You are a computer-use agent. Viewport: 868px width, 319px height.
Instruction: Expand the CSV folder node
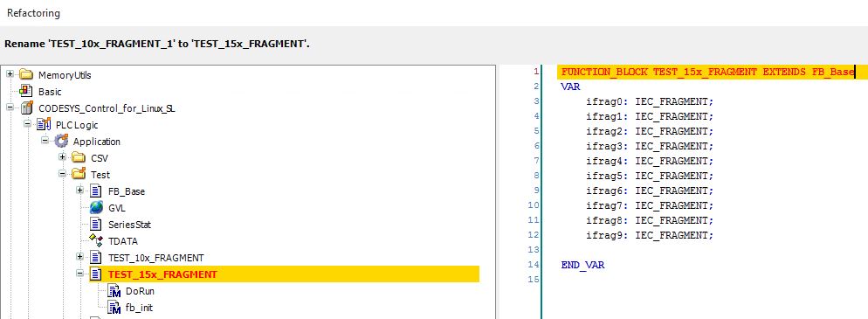63,157
